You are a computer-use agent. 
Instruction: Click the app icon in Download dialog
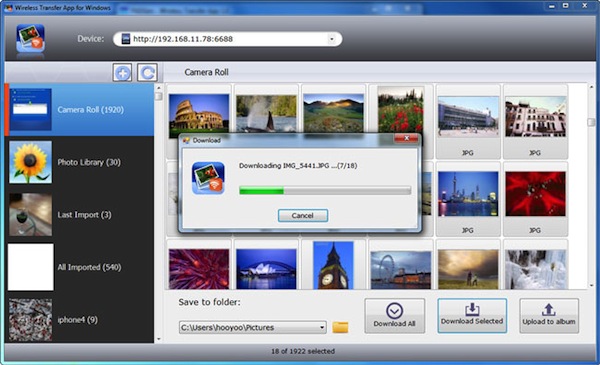click(208, 178)
